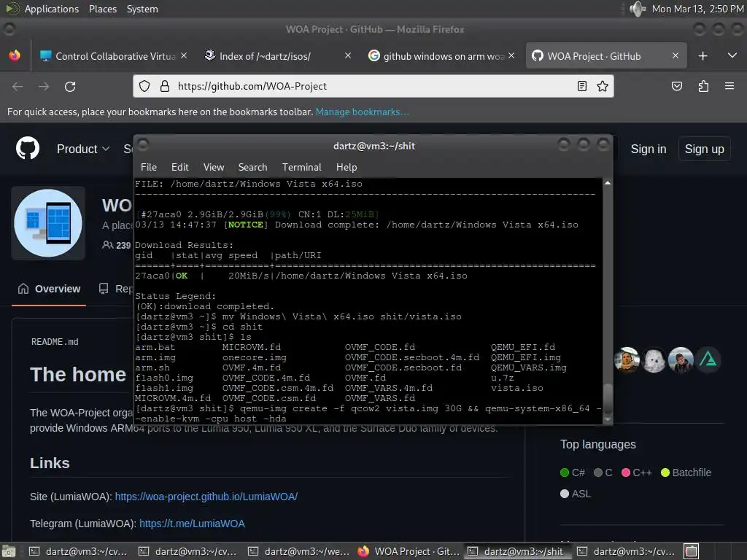Click the GitHub octocat logo
Viewport: 747px width, 560px height.
[x=28, y=149]
